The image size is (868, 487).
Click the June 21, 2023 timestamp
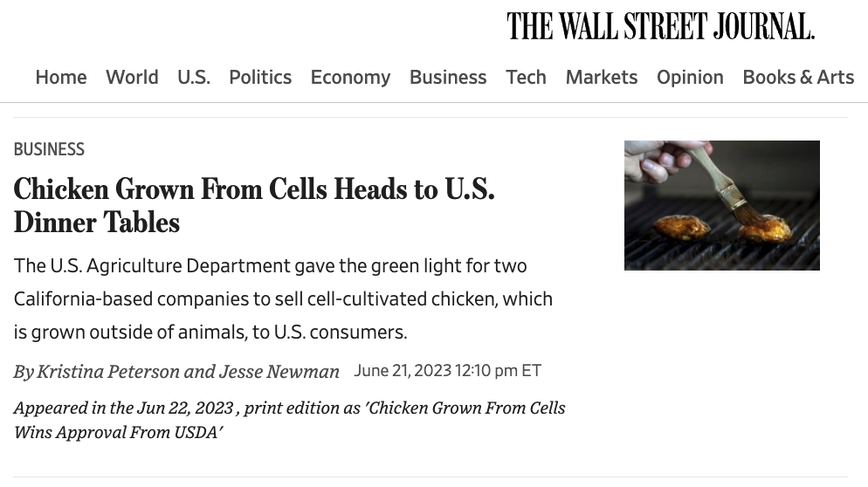click(448, 370)
